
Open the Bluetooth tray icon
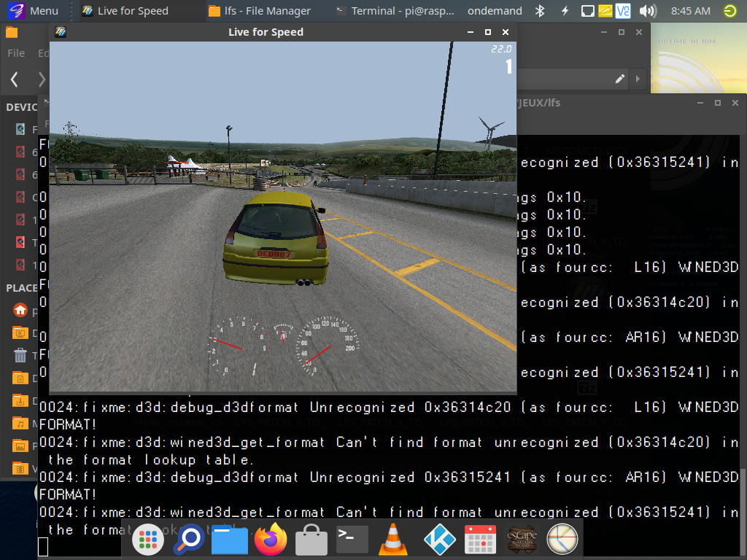point(540,10)
